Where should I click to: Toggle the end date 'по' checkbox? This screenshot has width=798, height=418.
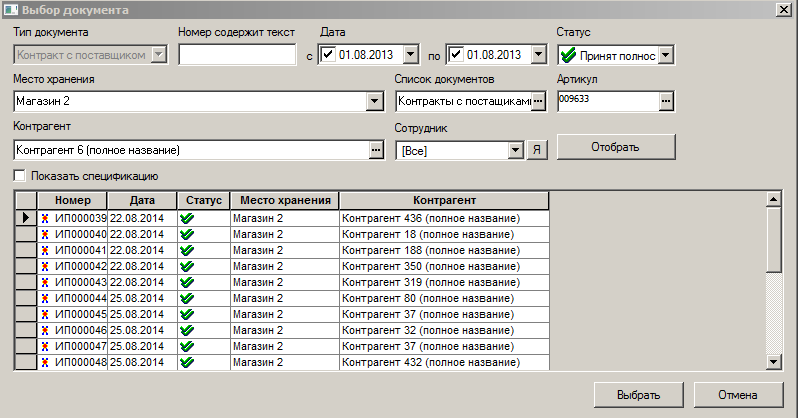point(456,54)
